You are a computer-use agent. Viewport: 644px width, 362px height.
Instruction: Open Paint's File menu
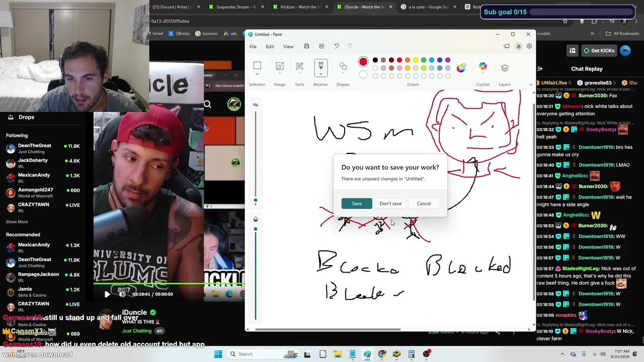[x=253, y=47]
